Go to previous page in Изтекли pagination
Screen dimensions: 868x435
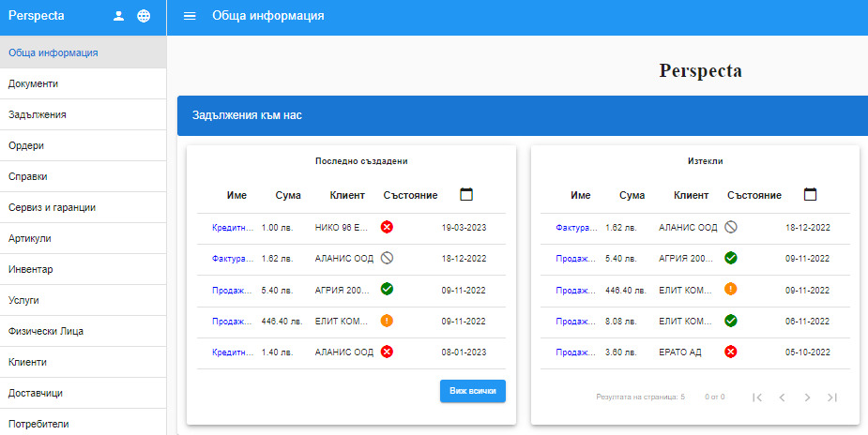[x=782, y=397]
